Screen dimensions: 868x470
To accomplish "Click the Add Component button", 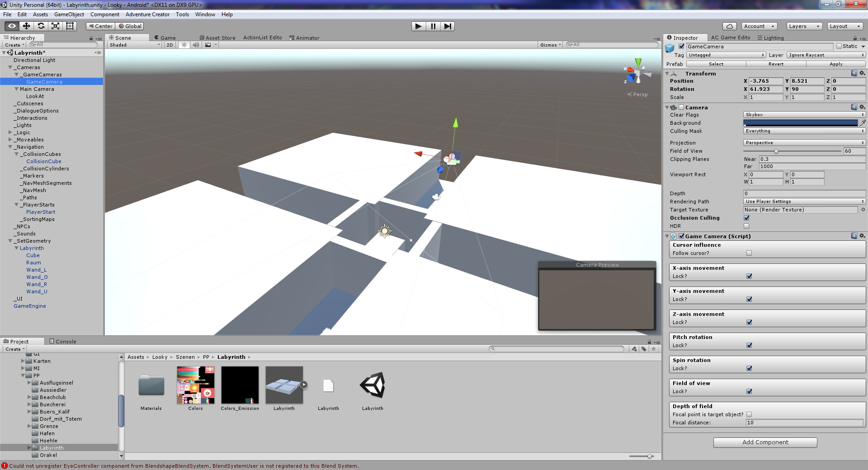I will tap(765, 442).
